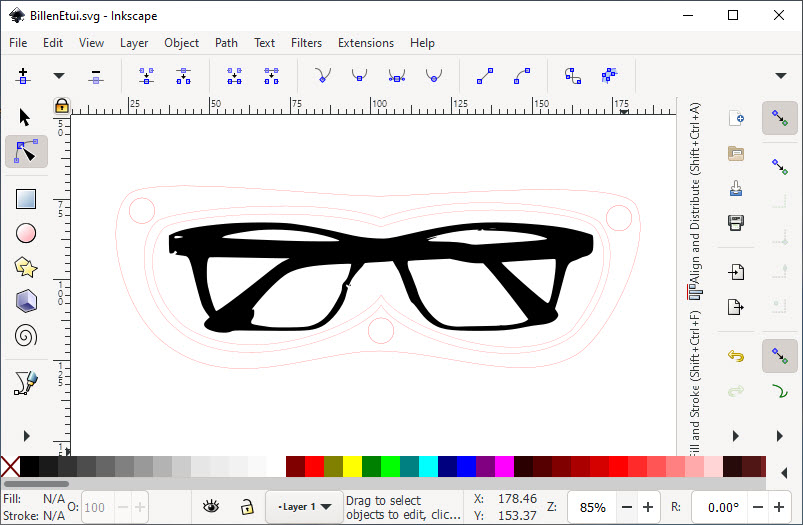Open the Layer 1 dropdown
Image resolution: width=803 pixels, height=525 pixels.
(x=304, y=507)
